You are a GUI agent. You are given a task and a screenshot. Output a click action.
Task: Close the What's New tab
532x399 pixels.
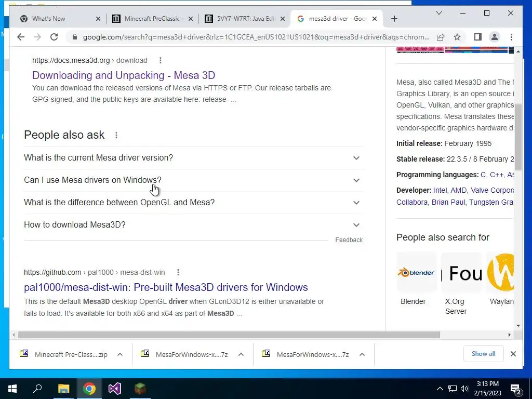[x=98, y=19]
